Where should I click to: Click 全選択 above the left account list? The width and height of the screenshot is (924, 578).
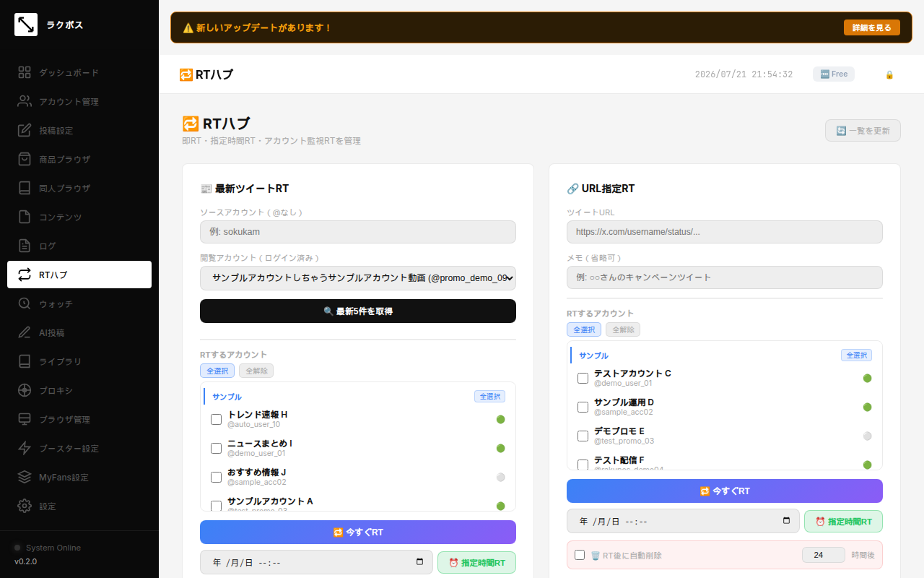click(x=217, y=371)
